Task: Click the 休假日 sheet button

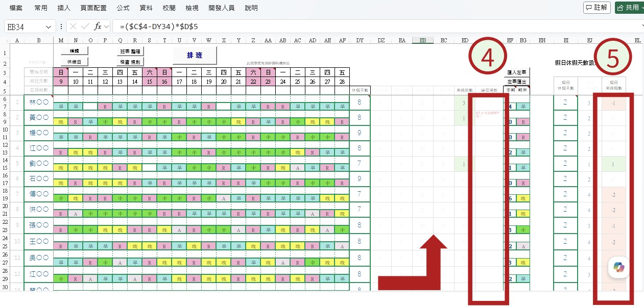Action: [74, 61]
